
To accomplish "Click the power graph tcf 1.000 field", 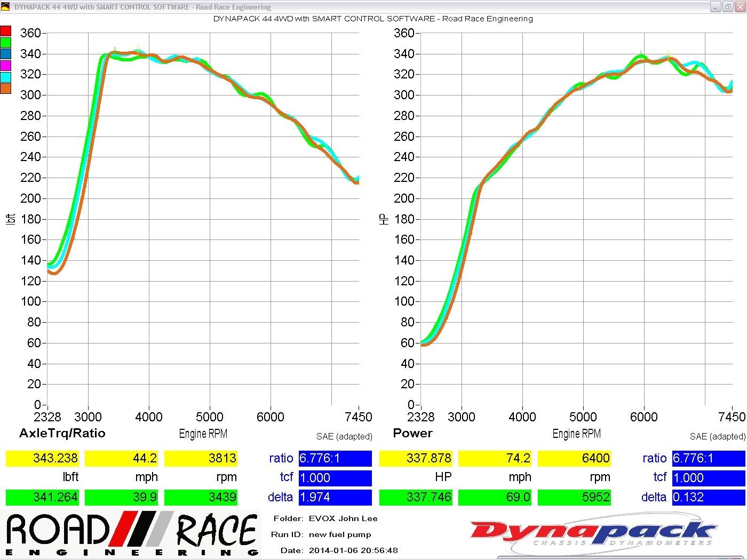I will tap(708, 478).
